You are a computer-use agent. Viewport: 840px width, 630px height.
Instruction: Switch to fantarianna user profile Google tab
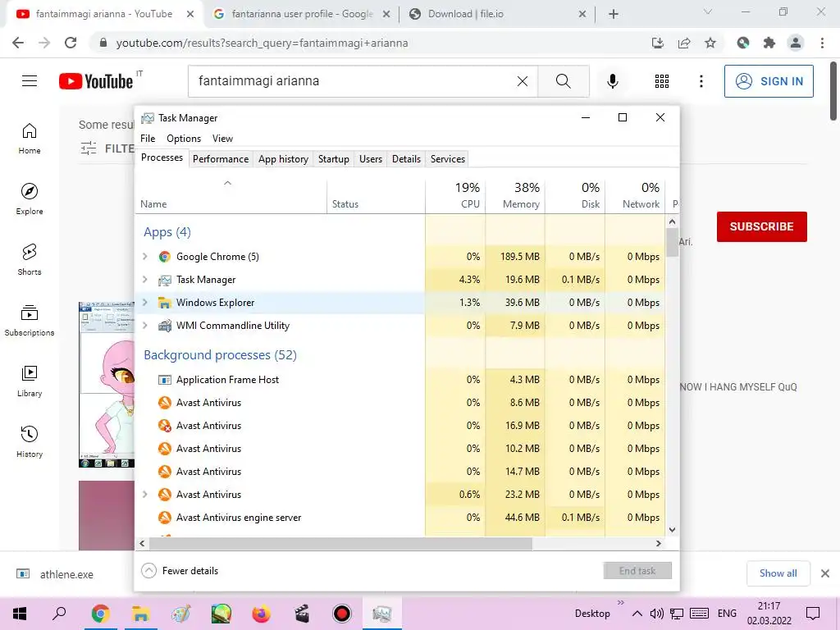(302, 14)
